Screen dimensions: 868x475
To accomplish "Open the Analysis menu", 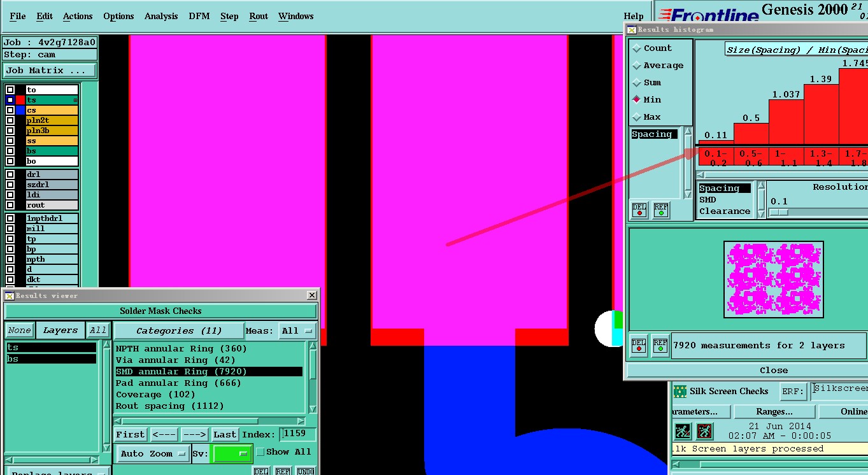I will (x=161, y=16).
